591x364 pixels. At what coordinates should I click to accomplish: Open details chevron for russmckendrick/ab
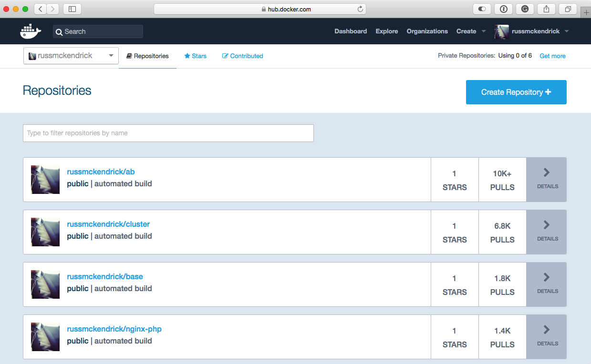[547, 180]
